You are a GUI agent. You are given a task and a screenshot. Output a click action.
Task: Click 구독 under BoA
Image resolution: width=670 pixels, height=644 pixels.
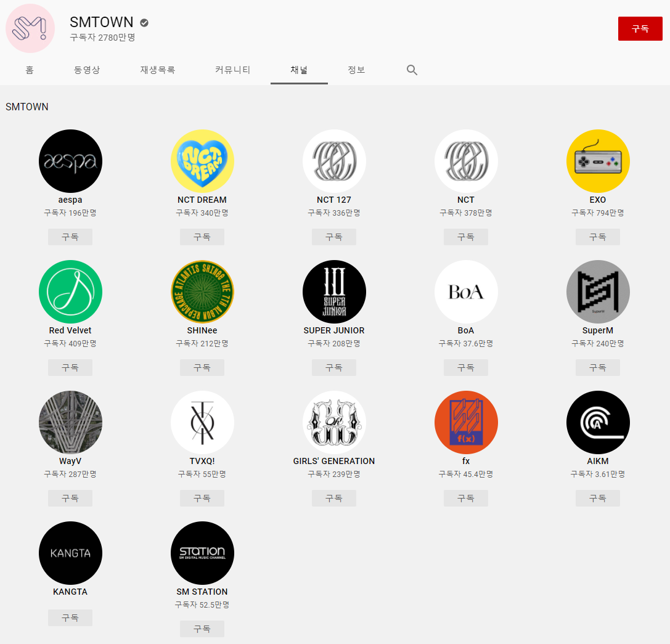coord(466,367)
